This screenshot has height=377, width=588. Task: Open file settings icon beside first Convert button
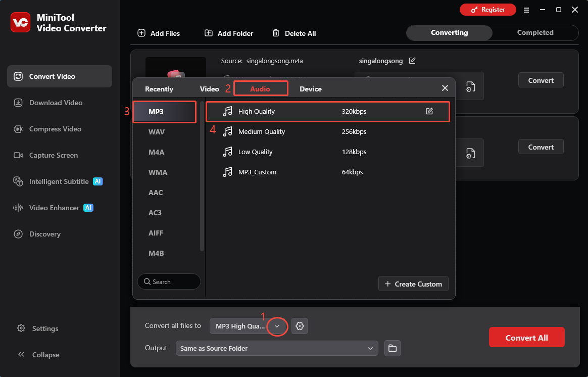click(x=471, y=86)
